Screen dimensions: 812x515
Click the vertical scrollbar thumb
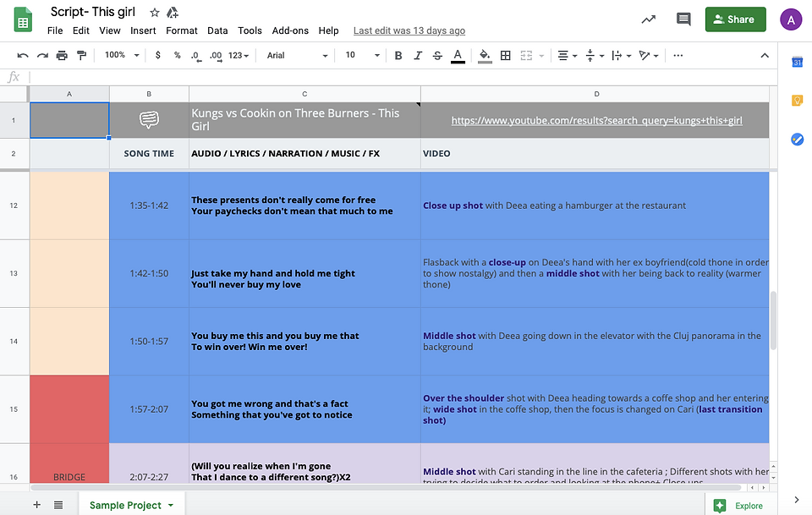773,321
